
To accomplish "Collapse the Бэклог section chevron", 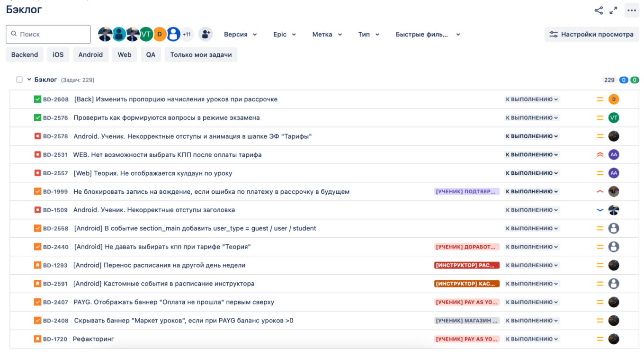I will click(29, 80).
